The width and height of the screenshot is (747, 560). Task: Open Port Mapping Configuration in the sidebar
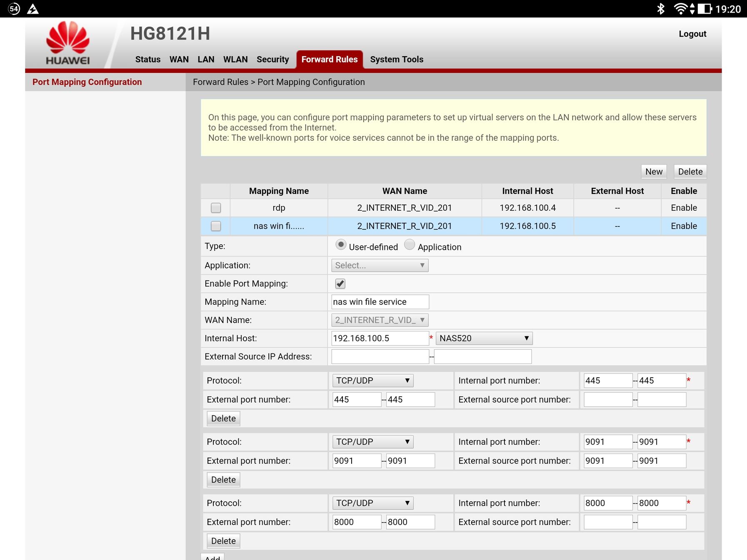pyautogui.click(x=87, y=82)
